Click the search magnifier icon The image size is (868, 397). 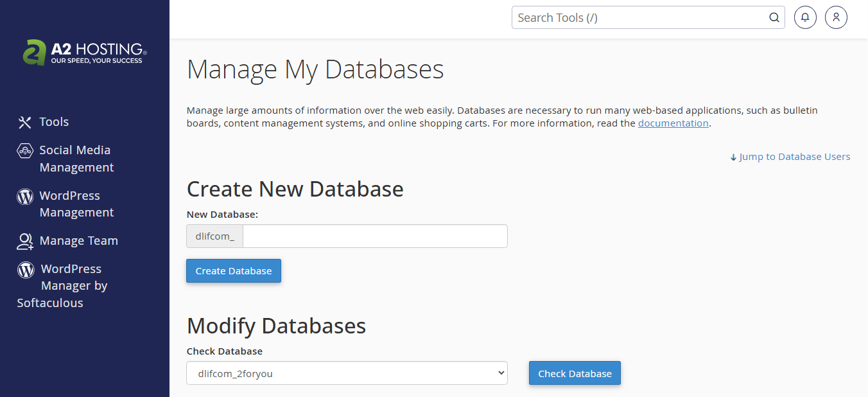(774, 17)
